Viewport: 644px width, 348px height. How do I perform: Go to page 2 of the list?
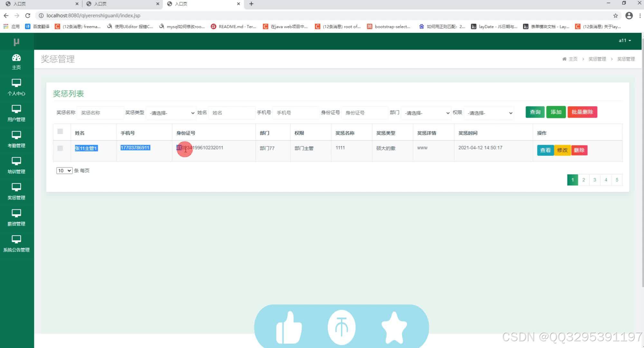(583, 180)
